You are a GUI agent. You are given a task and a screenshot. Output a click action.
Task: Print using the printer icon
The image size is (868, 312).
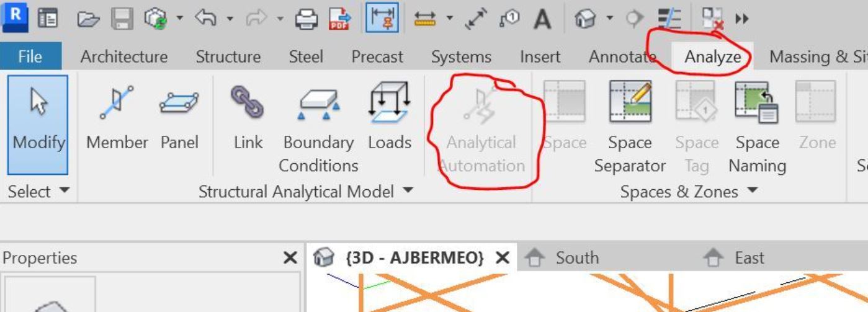(x=306, y=20)
